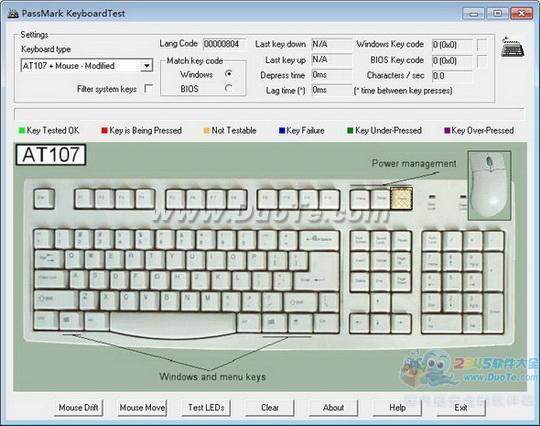Click the mouse picture
Viewport: 540px width, 426px height.
tap(489, 185)
